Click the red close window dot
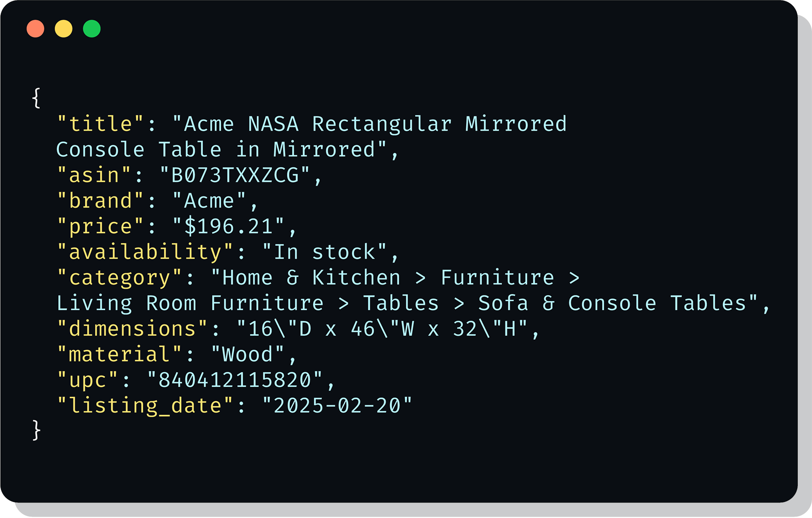 point(36,29)
